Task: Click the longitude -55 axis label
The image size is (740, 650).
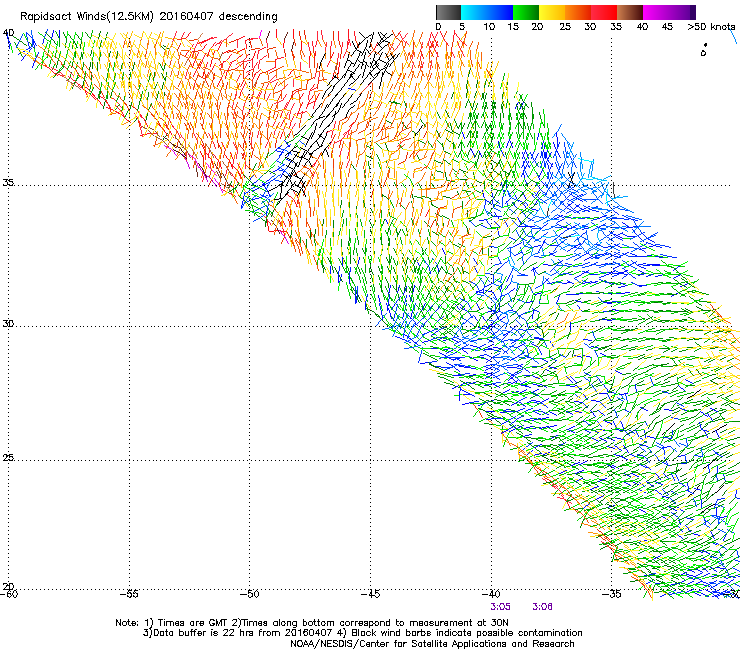Action: [x=129, y=594]
